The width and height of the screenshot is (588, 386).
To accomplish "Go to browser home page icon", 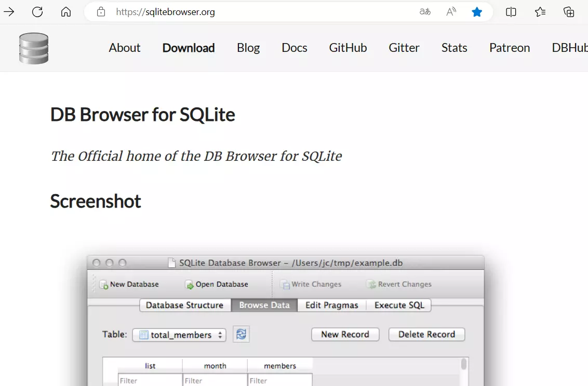I will [x=66, y=12].
